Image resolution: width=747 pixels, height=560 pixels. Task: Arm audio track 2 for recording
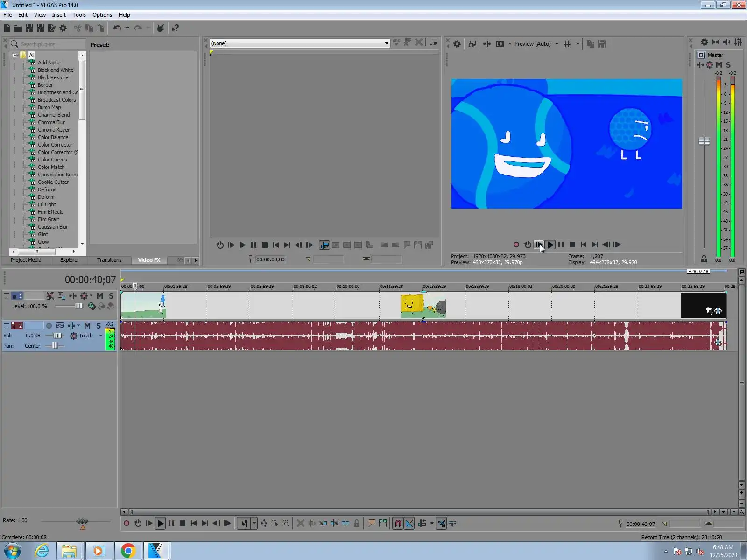click(49, 326)
